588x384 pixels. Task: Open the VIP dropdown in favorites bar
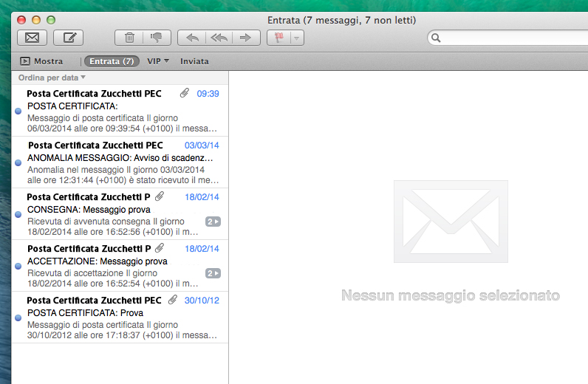click(158, 61)
